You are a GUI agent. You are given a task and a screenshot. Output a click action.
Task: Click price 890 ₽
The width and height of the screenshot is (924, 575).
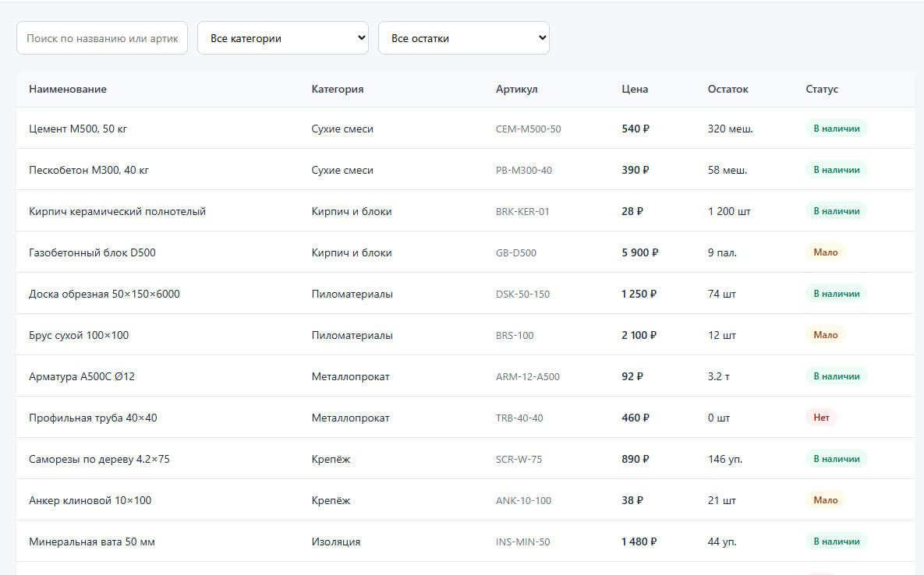pos(635,458)
